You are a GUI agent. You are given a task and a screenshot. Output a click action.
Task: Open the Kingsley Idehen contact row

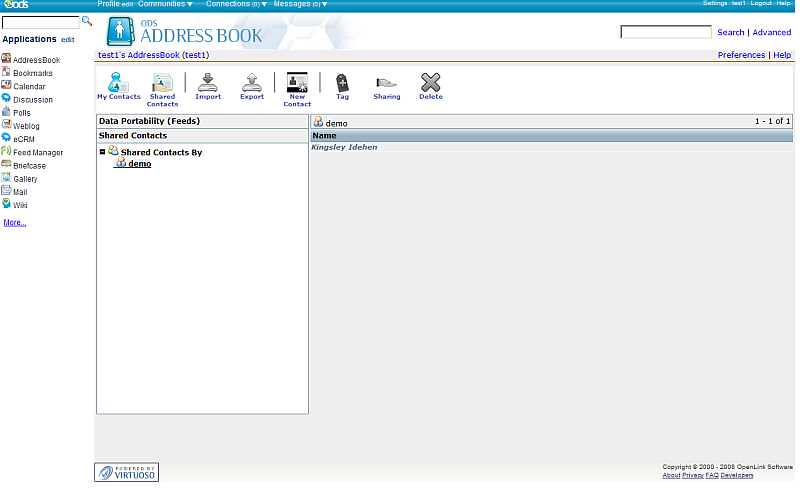[x=344, y=147]
